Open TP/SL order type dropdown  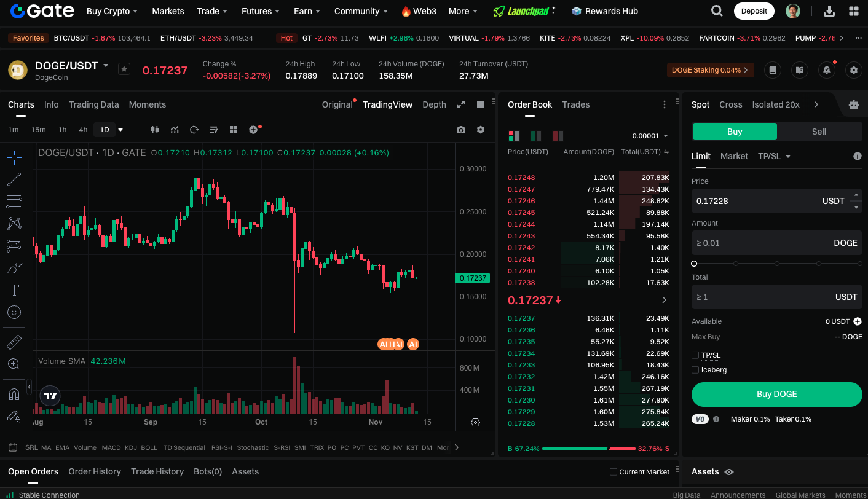pyautogui.click(x=774, y=156)
